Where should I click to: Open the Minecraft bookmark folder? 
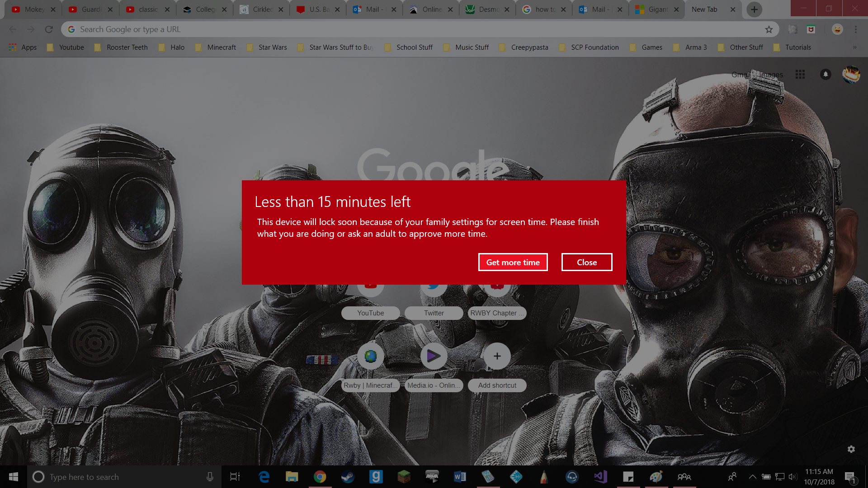click(x=216, y=47)
